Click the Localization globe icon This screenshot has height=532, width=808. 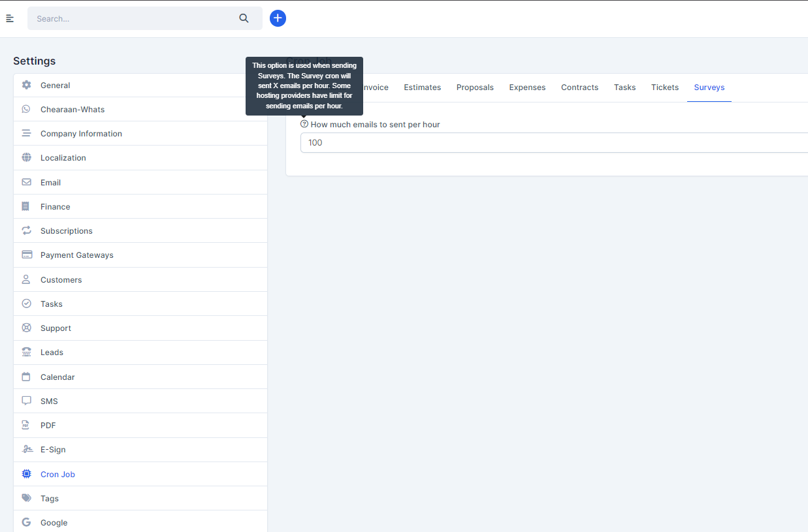click(26, 157)
